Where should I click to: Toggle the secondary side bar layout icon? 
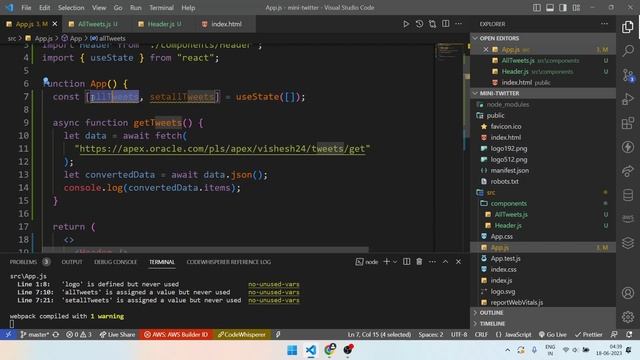pyautogui.click(x=563, y=8)
